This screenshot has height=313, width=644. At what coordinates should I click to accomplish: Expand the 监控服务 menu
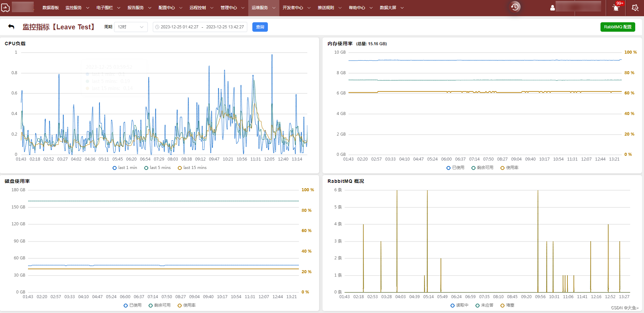(77, 8)
